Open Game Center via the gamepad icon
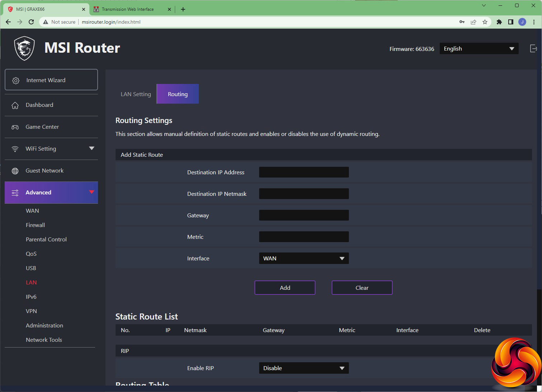This screenshot has height=392, width=542. tap(15, 127)
